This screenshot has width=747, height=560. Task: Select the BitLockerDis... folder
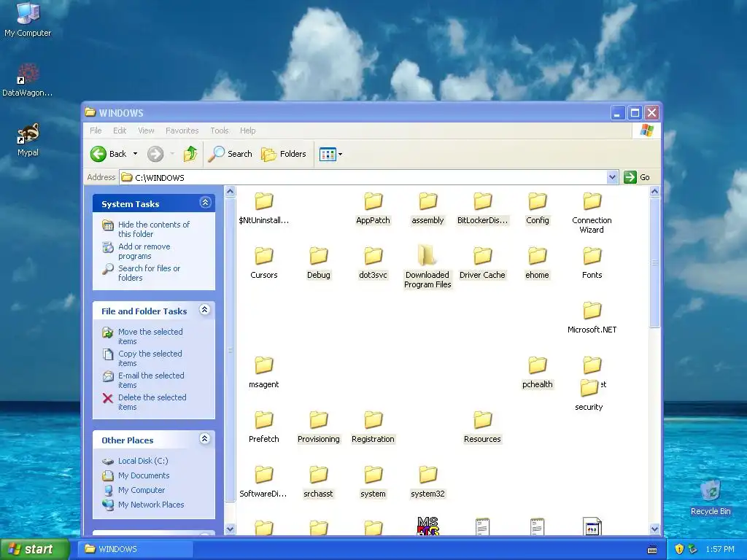[483, 209]
